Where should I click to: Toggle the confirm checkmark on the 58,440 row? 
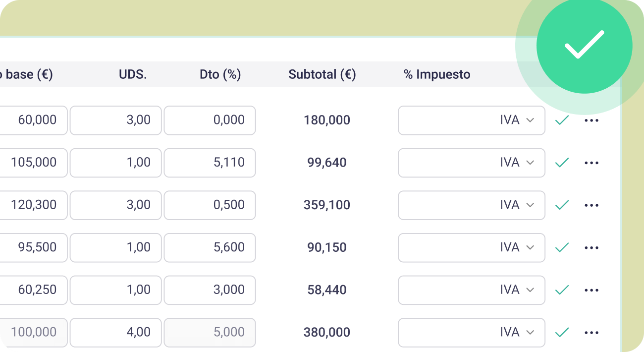pyautogui.click(x=562, y=290)
